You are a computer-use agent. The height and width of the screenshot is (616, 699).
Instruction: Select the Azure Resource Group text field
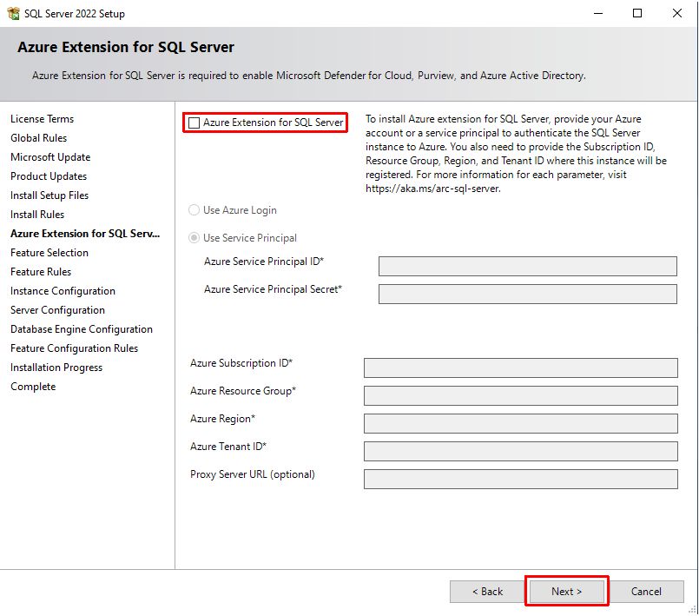520,395
